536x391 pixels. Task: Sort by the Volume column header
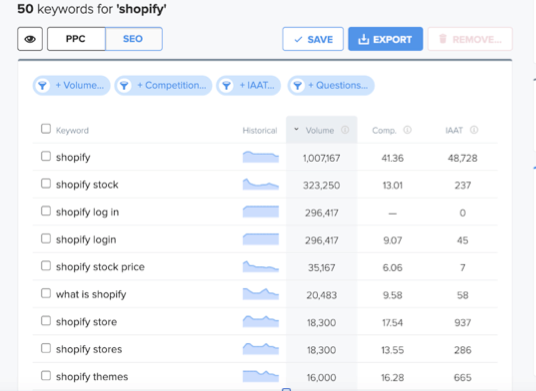tap(320, 130)
